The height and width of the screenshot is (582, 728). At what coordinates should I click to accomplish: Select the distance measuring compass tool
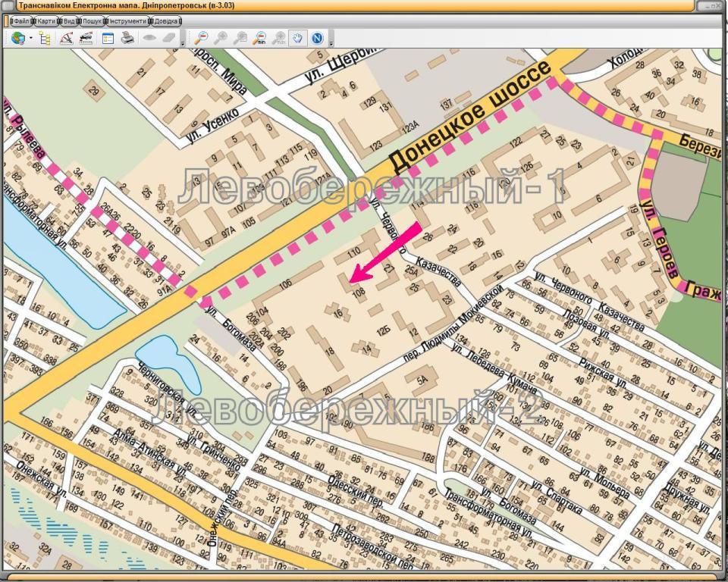pos(67,38)
